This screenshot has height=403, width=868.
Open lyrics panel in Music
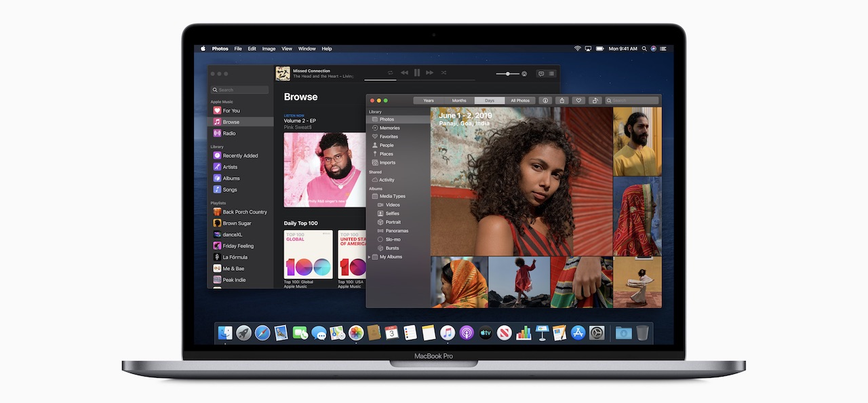point(541,73)
